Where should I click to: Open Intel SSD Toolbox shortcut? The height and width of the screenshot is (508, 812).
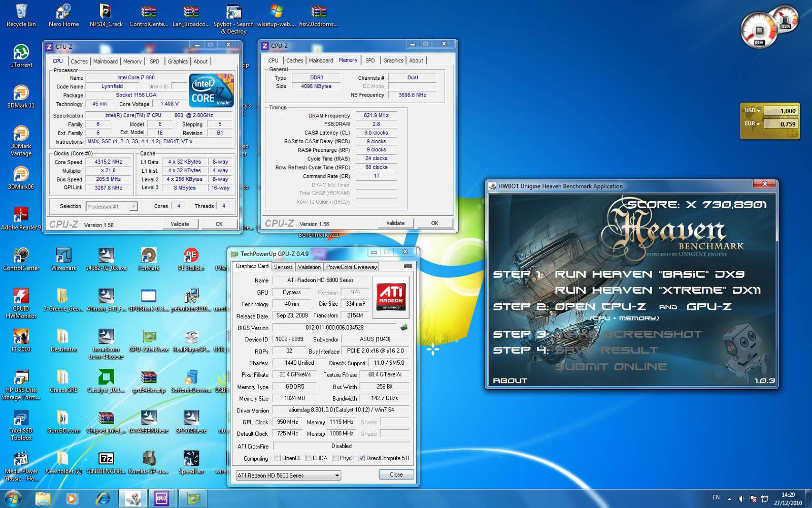pos(21,425)
